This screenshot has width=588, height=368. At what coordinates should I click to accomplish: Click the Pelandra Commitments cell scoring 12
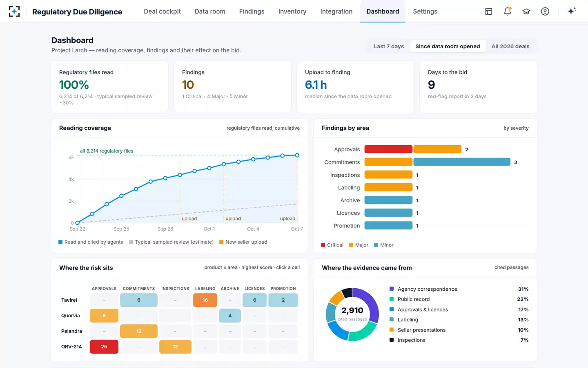[139, 331]
